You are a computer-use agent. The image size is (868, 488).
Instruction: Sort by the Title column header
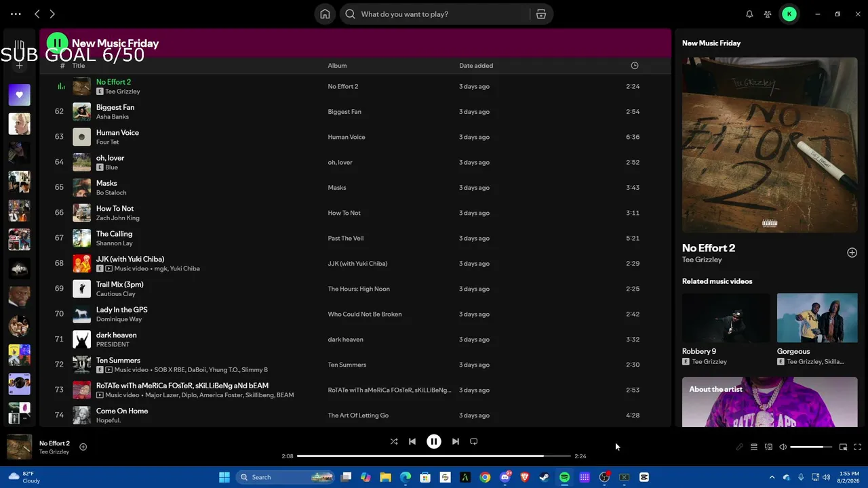(79, 66)
